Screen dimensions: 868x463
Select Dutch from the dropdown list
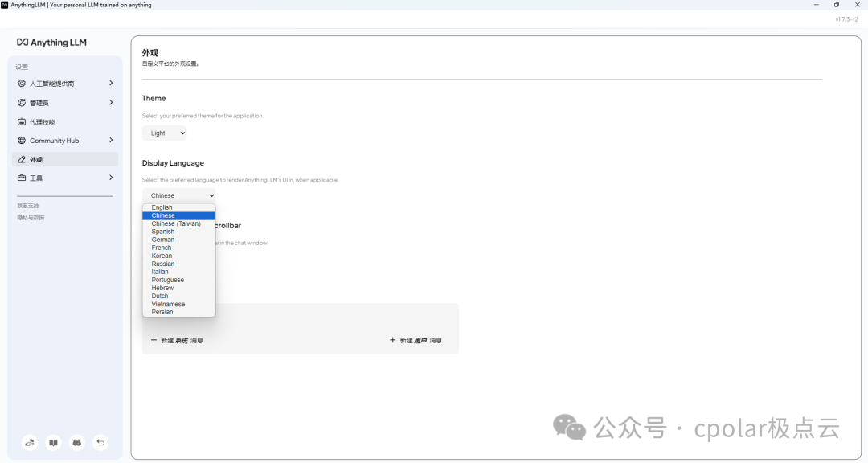click(x=178, y=297)
